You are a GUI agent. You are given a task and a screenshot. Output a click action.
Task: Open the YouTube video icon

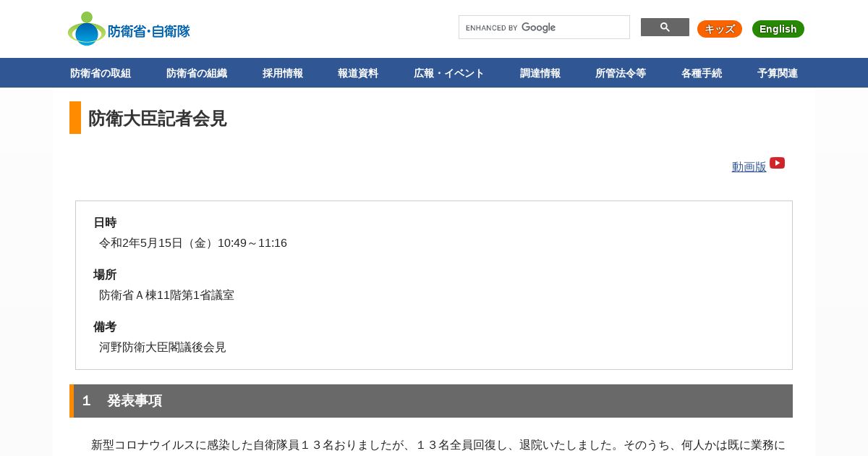[x=777, y=164]
